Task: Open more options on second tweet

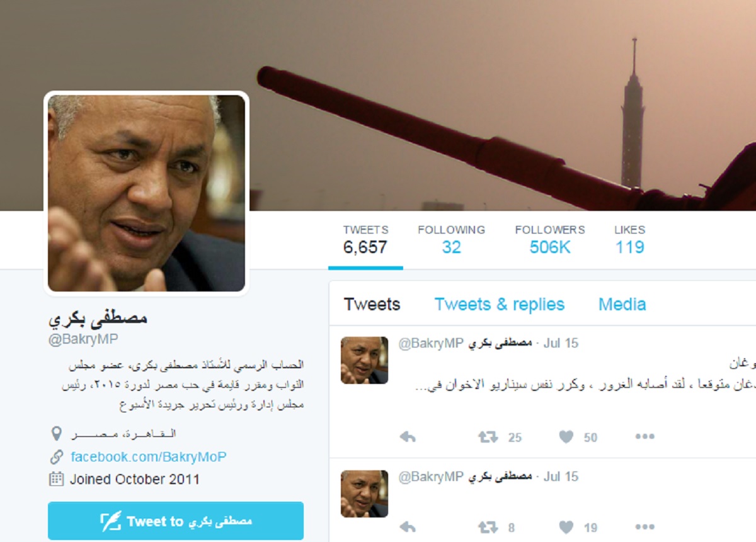Action: [x=644, y=528]
